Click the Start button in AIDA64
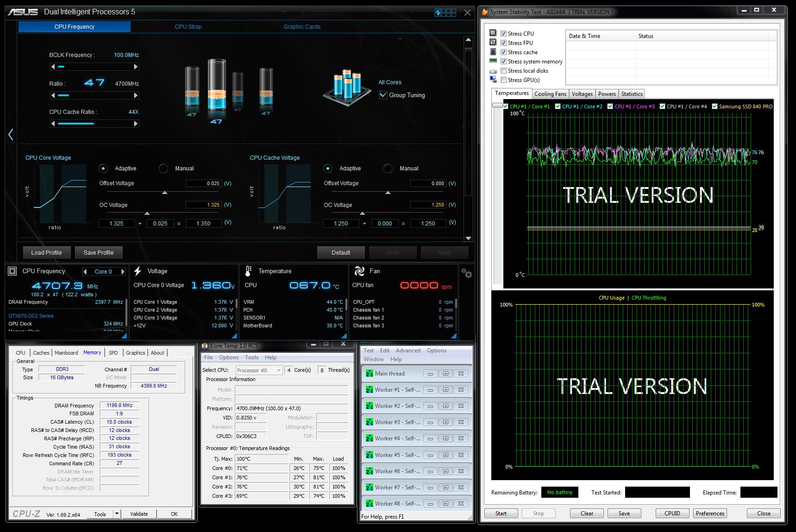796x532 pixels. (x=501, y=513)
